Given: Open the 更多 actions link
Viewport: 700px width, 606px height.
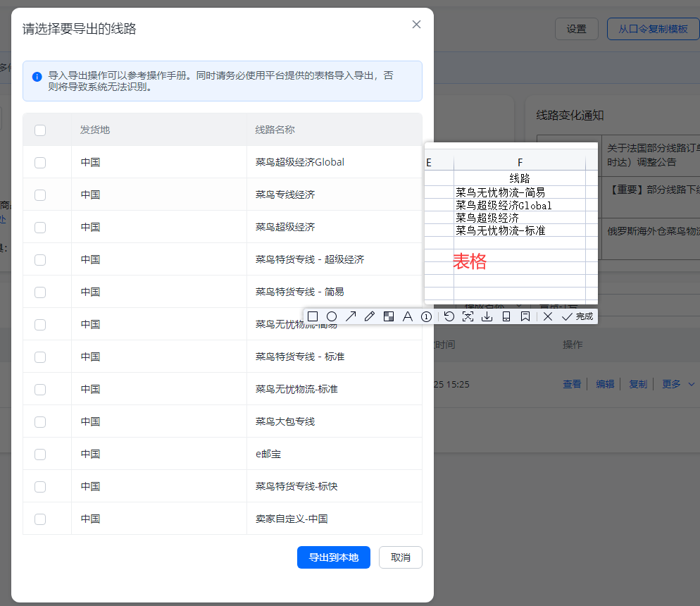Looking at the screenshot, I should 671,384.
